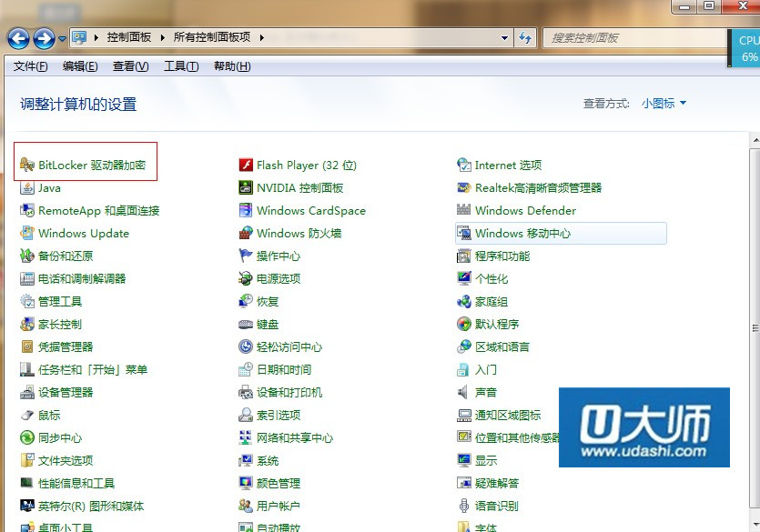Click the vertical scrollbar thumb grip
Image resolution: width=760 pixels, height=532 pixels.
[755, 328]
